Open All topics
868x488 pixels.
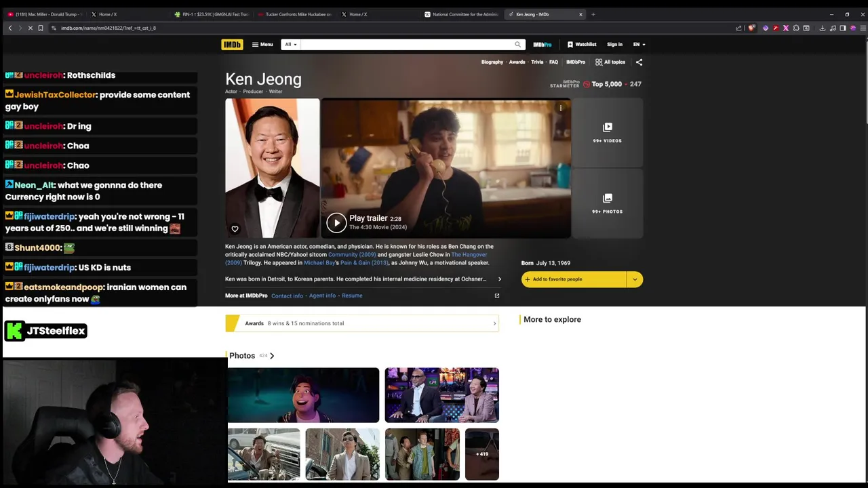610,62
